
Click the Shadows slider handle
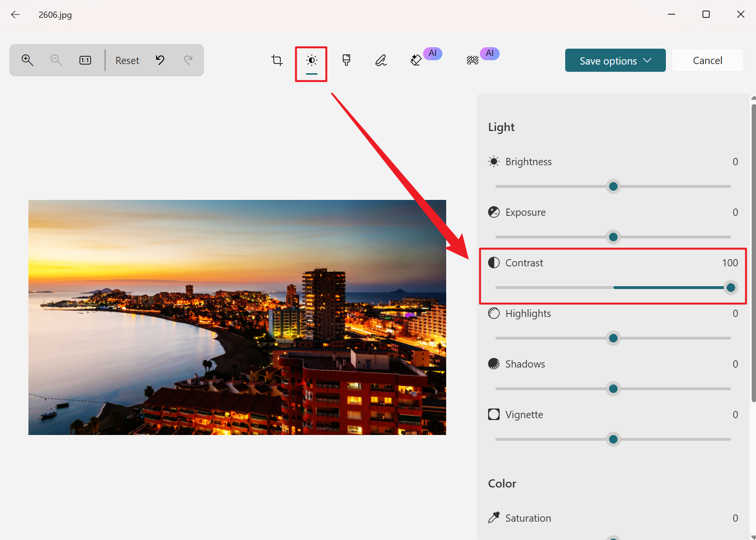(x=613, y=389)
